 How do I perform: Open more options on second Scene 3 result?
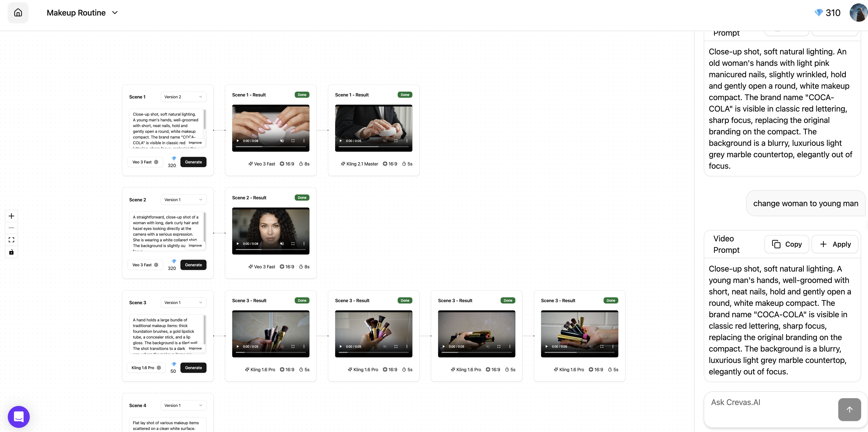pyautogui.click(x=407, y=347)
